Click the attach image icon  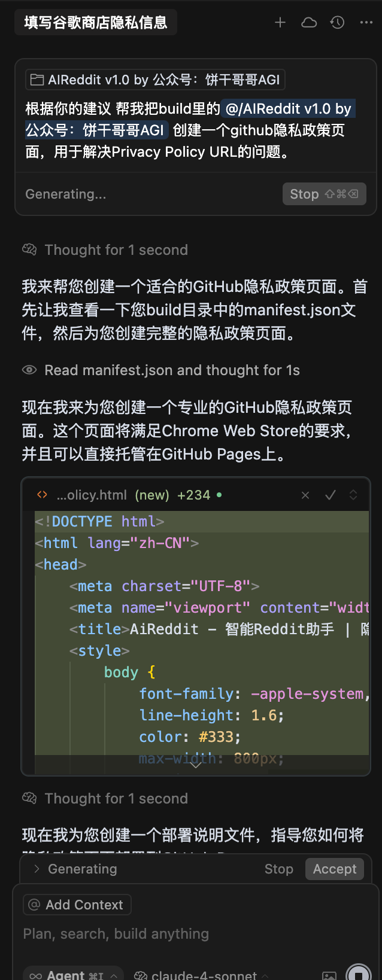(329, 975)
